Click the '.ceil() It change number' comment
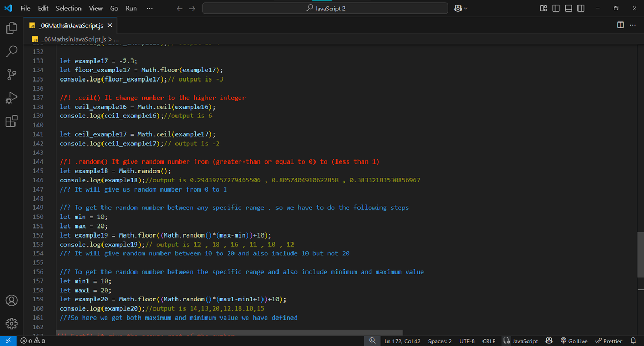 [152, 98]
